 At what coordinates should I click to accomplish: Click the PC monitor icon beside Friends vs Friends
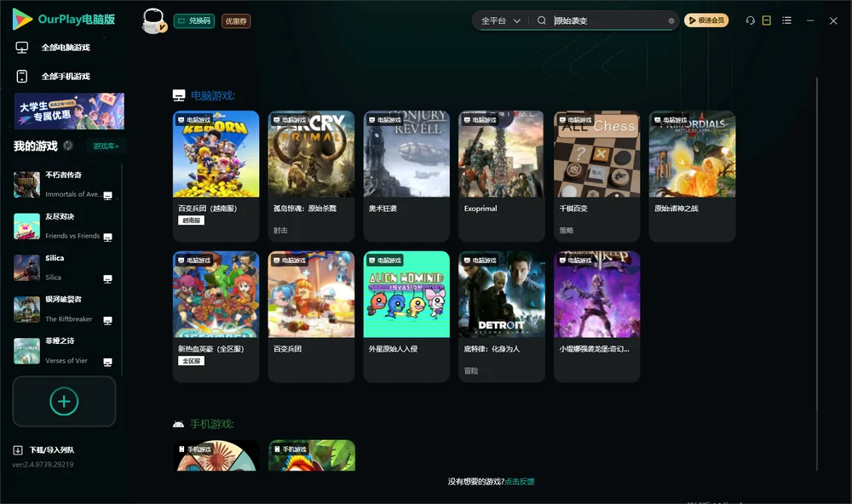[107, 238]
